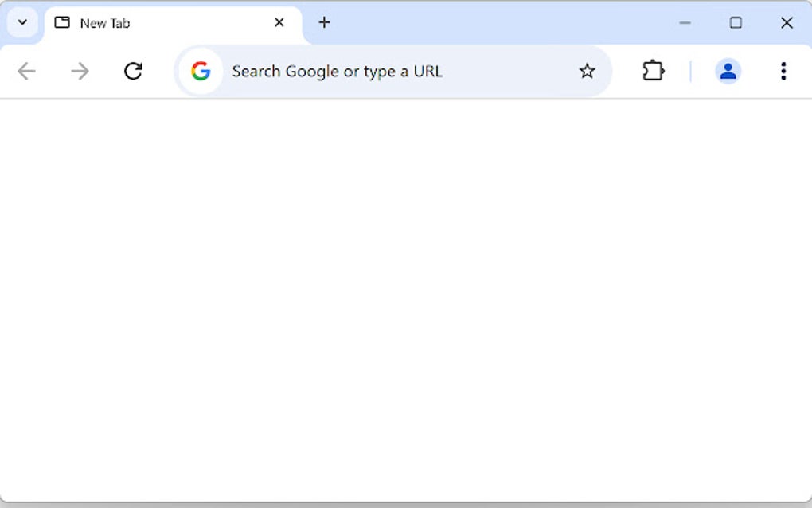Open a new tab with the plus button

coord(324,22)
